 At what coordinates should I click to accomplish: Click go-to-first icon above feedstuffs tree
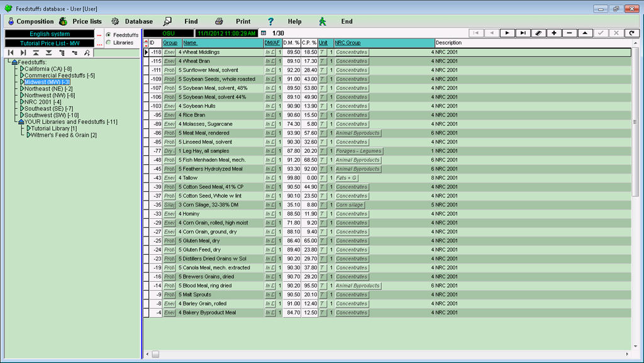[11, 53]
